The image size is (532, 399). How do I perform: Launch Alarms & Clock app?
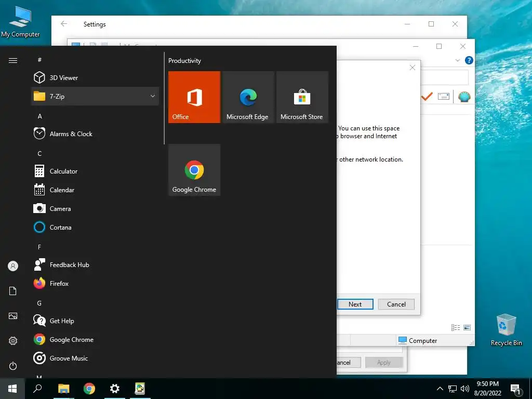click(x=95, y=134)
